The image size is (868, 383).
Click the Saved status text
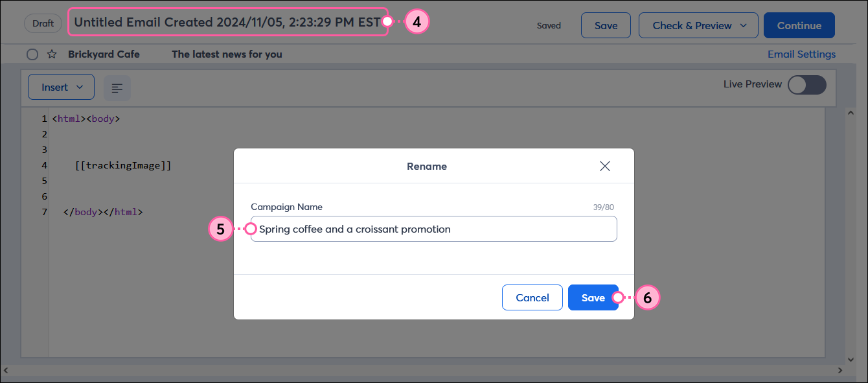click(x=549, y=26)
